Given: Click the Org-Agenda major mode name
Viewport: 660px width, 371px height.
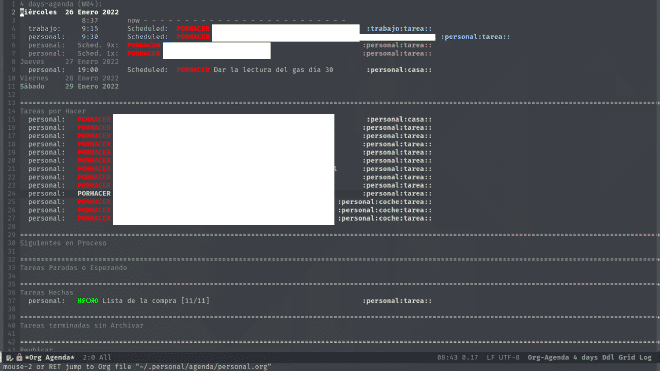Looking at the screenshot, I should [x=548, y=358].
